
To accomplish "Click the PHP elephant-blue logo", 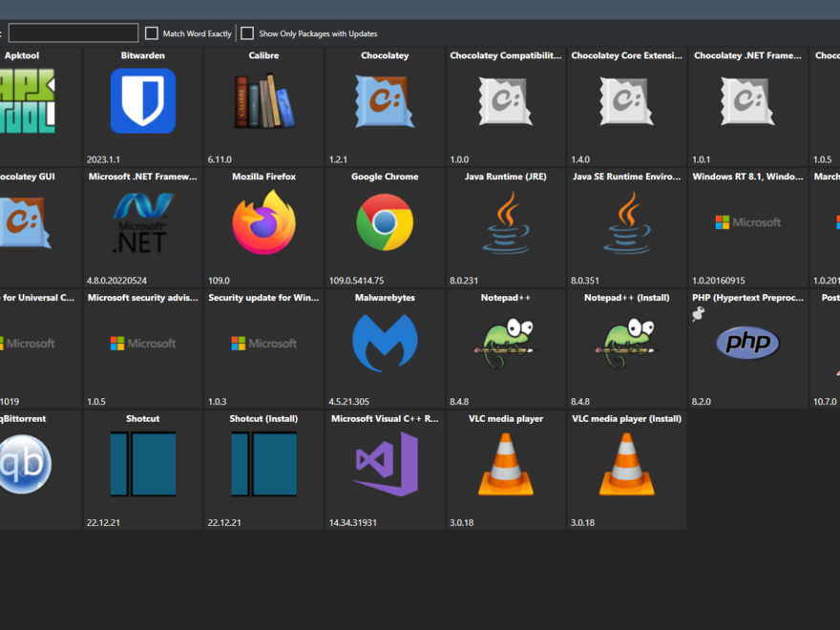I will click(x=747, y=344).
